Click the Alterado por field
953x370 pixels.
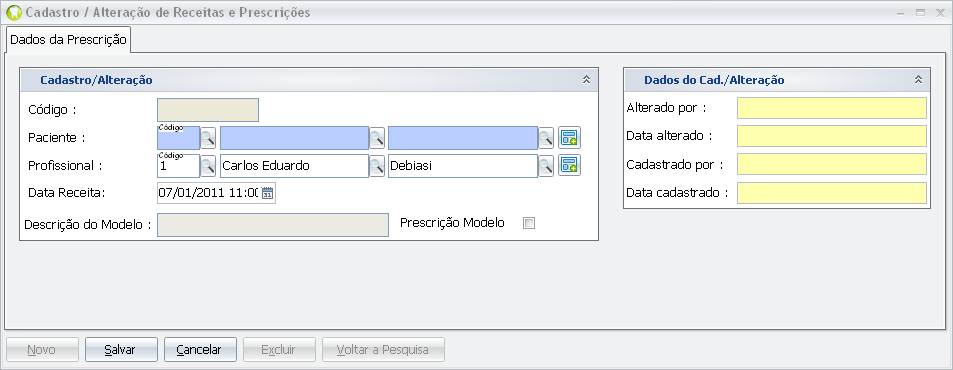831,108
